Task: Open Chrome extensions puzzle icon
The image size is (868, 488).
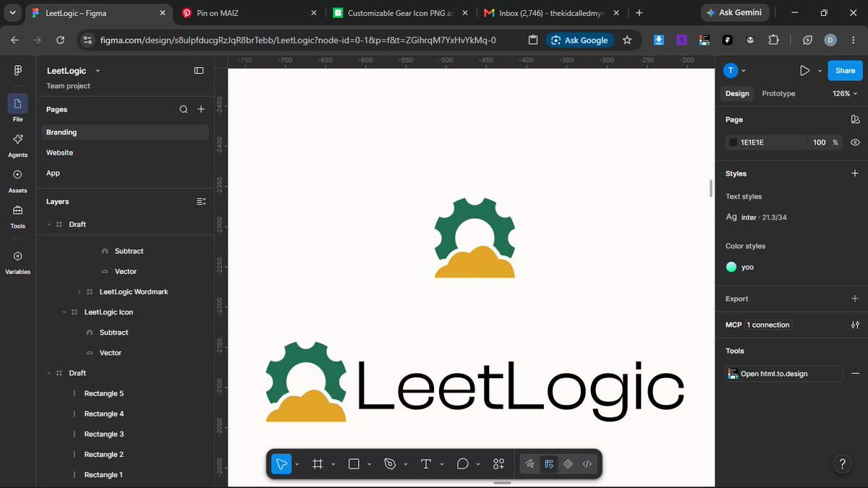Action: (775, 40)
